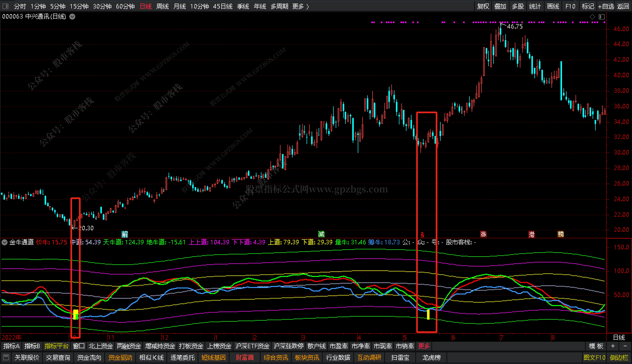Click the 涨 event marker icon
632x364 pixels.
(483, 234)
